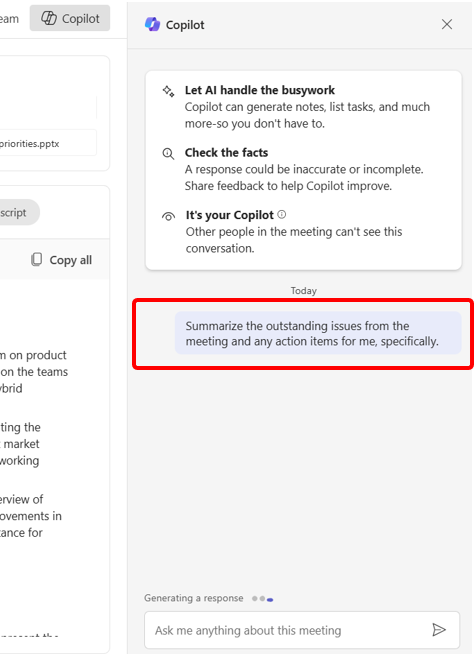This screenshot has width=474, height=655.
Task: Close the Copilot side panel
Action: point(447,24)
